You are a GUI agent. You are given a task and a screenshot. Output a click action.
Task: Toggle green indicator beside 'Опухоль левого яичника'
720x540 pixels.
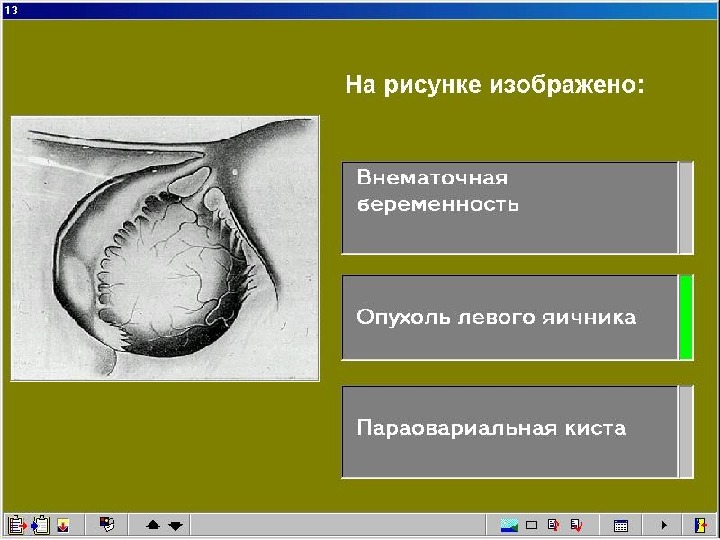coord(686,317)
